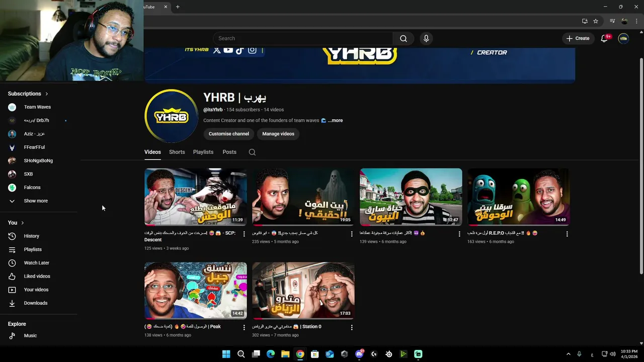This screenshot has width=644, height=362.
Task: Click Customise channel button
Action: [x=229, y=134]
